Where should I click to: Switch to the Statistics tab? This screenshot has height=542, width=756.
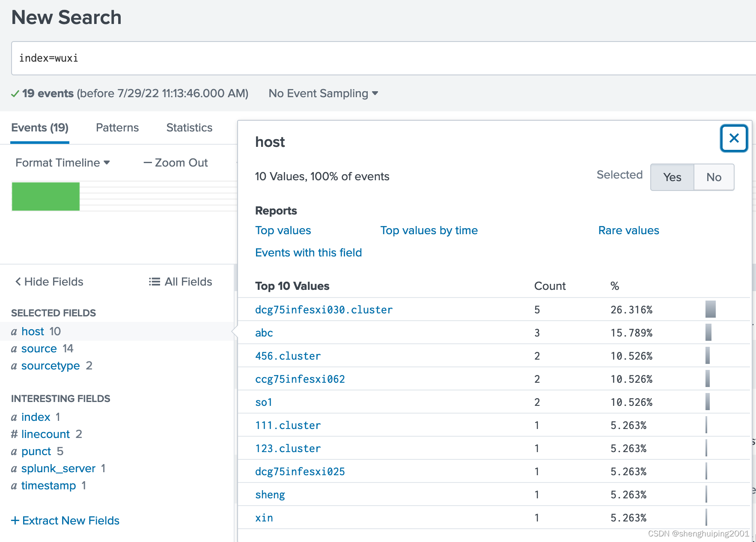[x=189, y=128]
